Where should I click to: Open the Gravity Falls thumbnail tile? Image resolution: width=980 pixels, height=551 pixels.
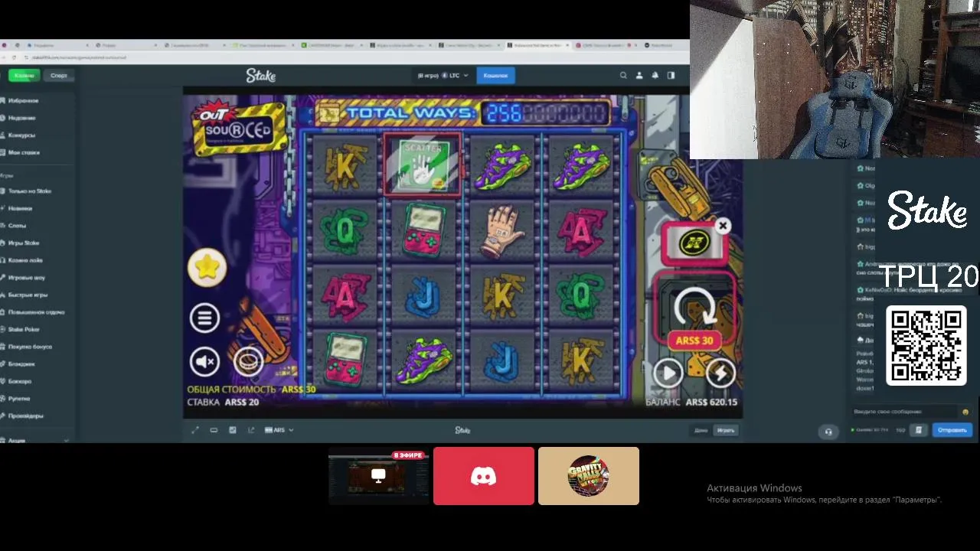pyautogui.click(x=589, y=476)
